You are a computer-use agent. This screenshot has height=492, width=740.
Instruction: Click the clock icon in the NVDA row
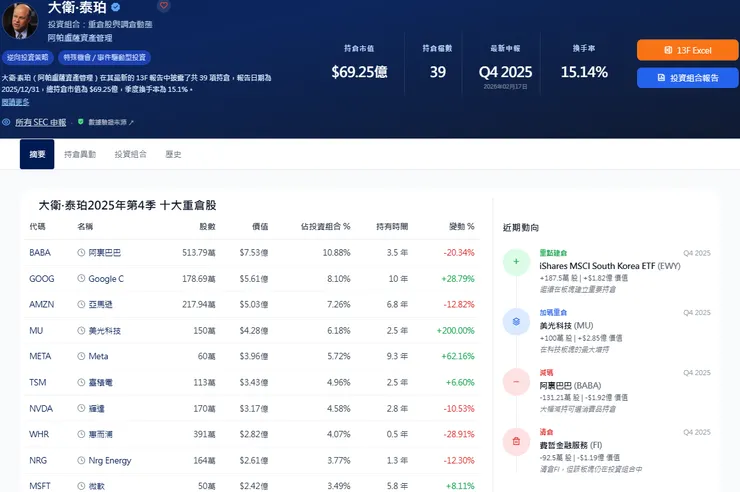[81, 408]
